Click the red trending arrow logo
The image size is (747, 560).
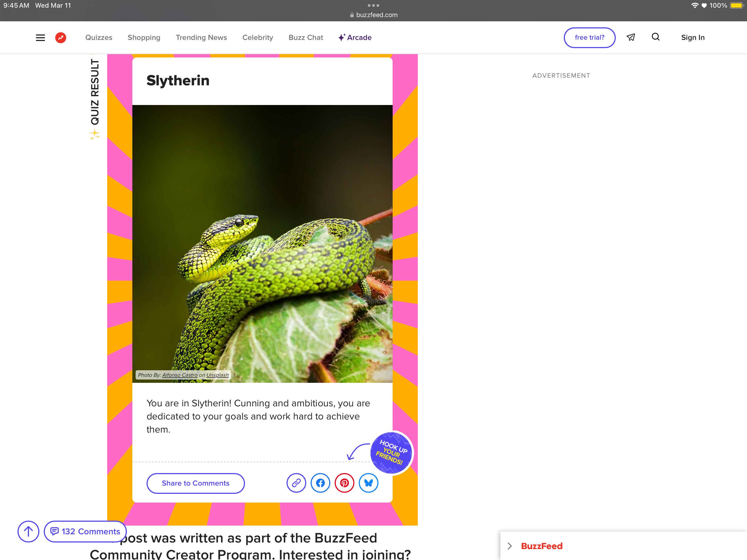pyautogui.click(x=61, y=37)
